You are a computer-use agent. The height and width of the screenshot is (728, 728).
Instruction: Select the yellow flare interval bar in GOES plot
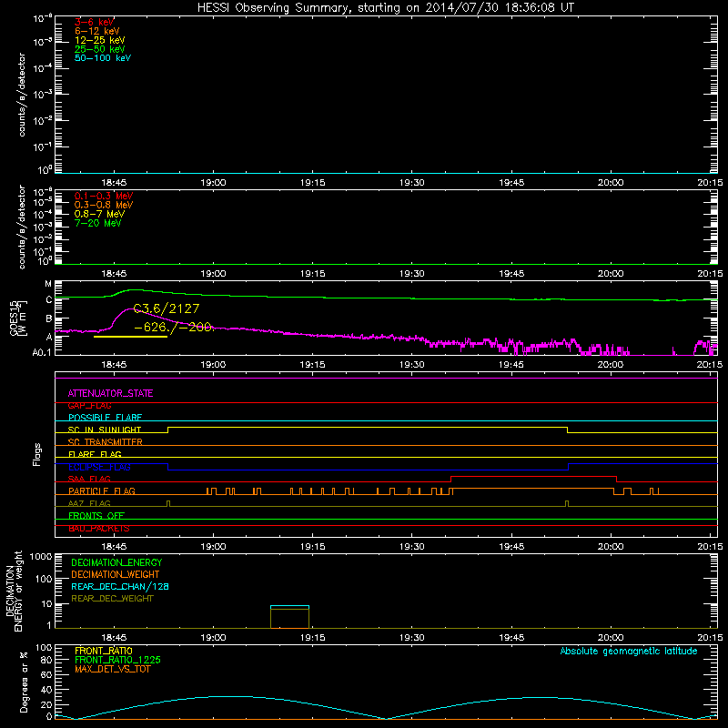coord(130,337)
